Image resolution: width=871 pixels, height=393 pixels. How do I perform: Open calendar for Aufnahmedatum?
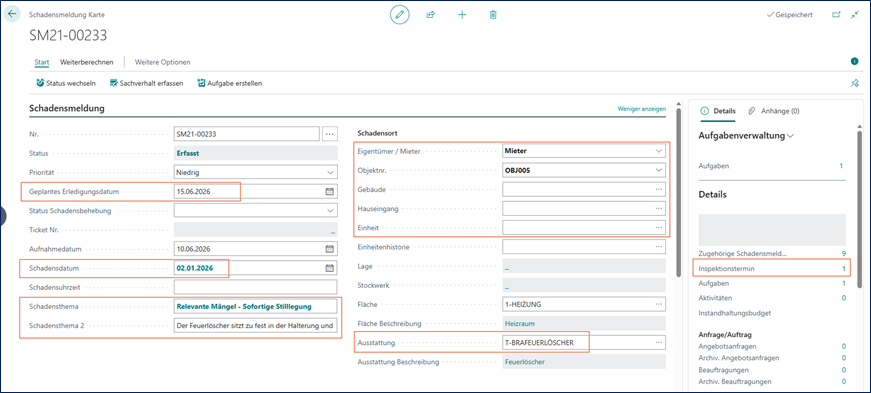[329, 248]
